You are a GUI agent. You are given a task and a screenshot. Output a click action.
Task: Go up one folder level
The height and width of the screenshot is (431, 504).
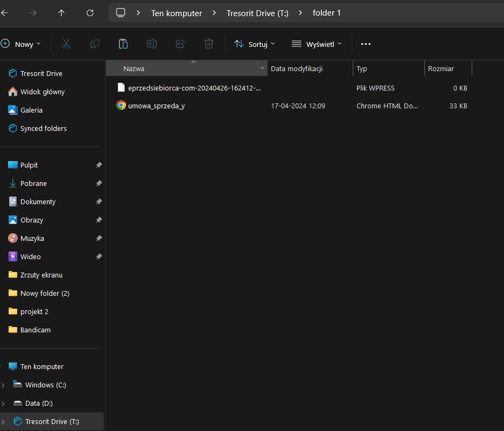coord(61,12)
